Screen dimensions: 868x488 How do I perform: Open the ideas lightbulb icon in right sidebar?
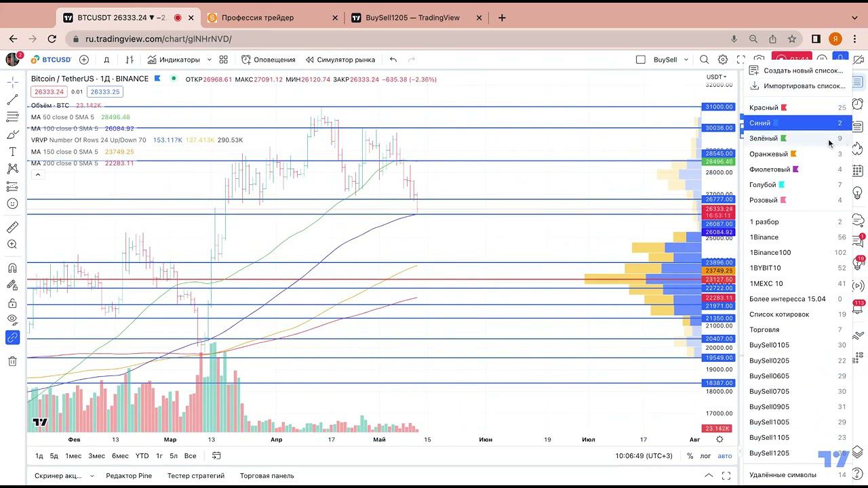(858, 193)
